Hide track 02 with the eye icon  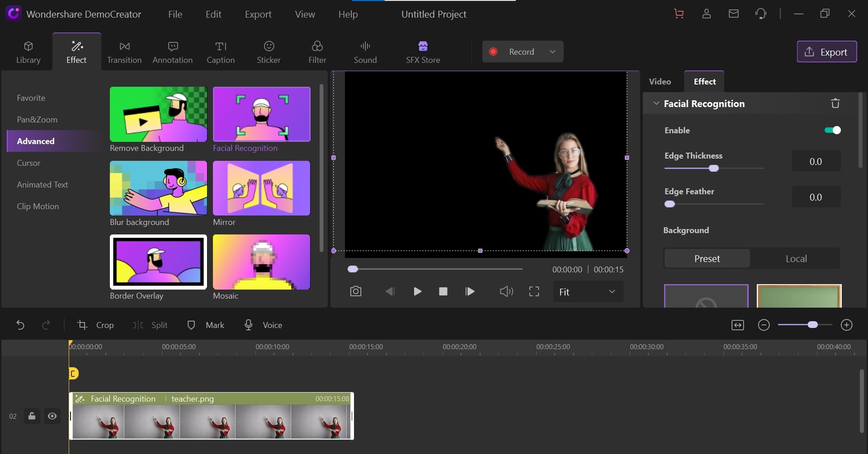click(x=52, y=416)
